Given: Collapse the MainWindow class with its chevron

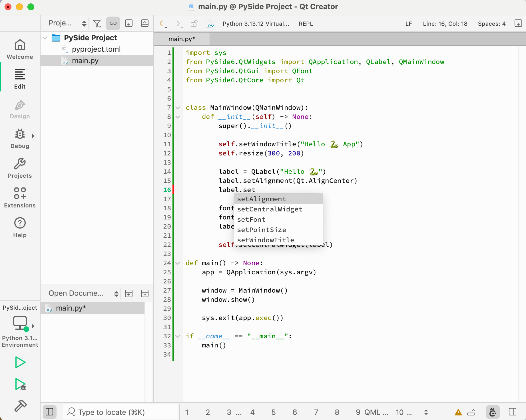Looking at the screenshot, I should tap(177, 108).
